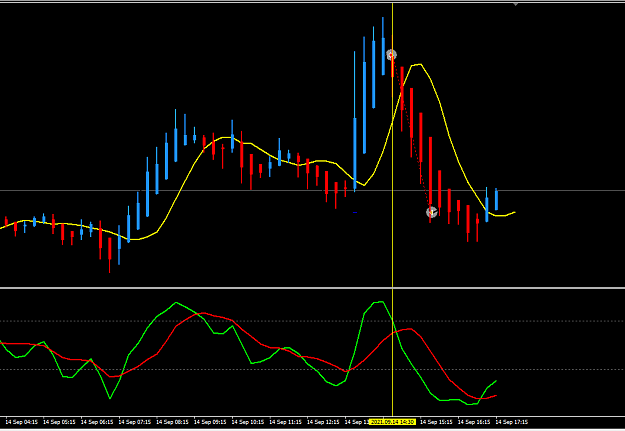
Task: Click the 14 Sep 16:15 time label
Action: [474, 422]
